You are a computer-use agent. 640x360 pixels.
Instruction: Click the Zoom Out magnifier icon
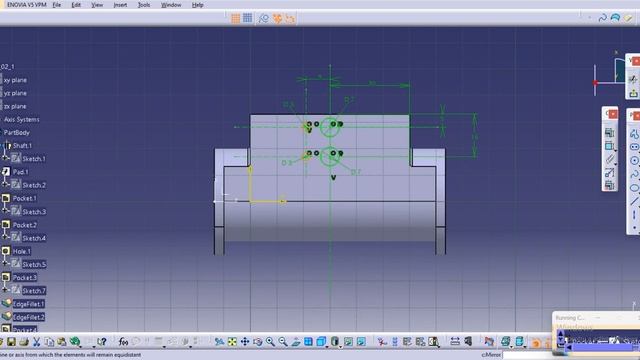[x=282, y=342]
